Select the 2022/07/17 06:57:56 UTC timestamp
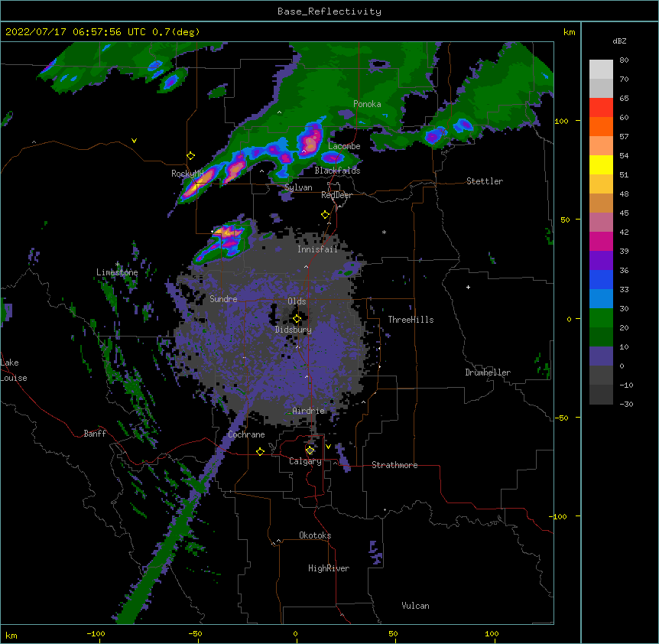Viewport: 659px width, 644px height. pyautogui.click(x=102, y=32)
